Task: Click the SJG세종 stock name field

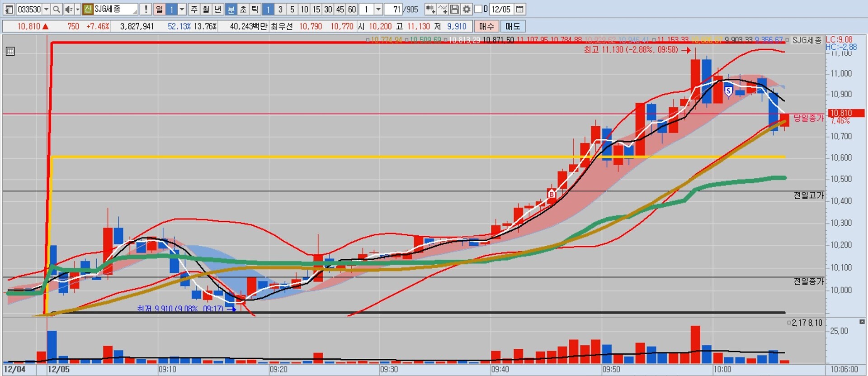Action: (x=115, y=9)
